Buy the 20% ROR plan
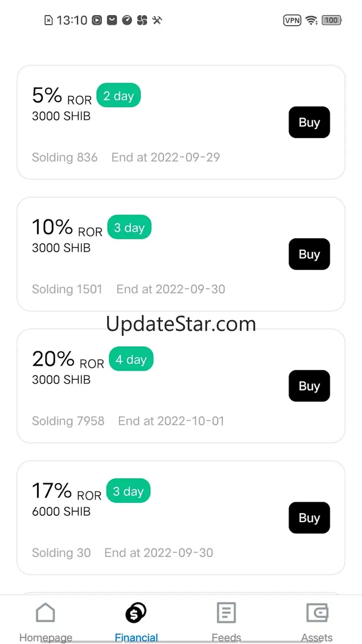The image size is (362, 644). [x=309, y=386]
